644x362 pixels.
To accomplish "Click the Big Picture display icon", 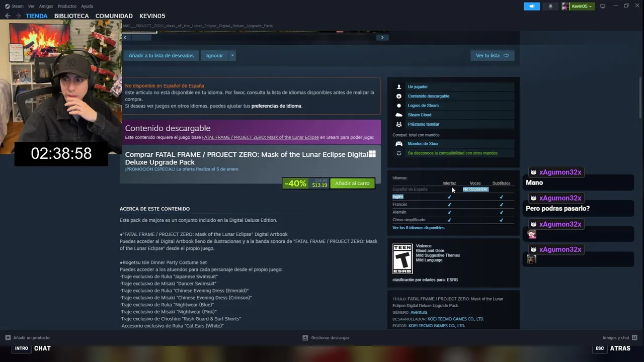I will pyautogui.click(x=603, y=6).
